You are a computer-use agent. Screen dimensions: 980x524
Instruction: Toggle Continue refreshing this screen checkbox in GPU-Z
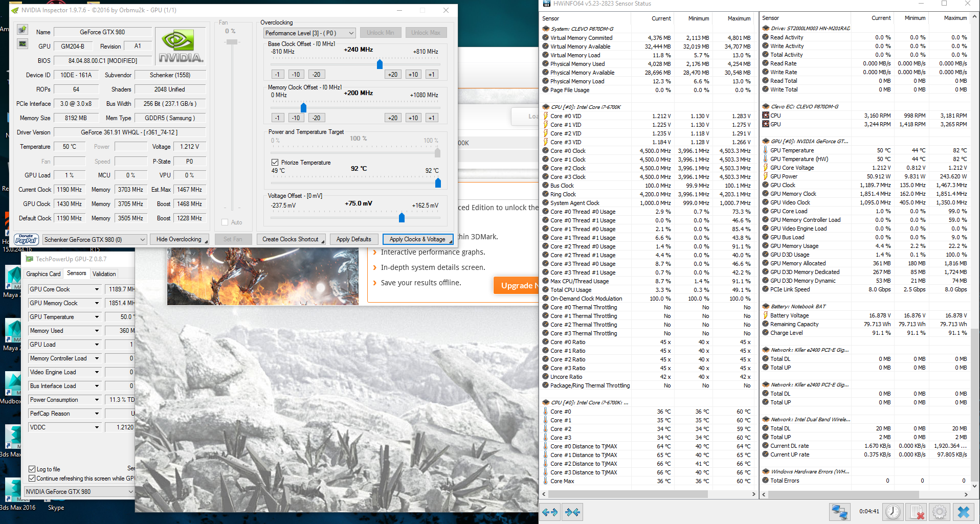32,479
